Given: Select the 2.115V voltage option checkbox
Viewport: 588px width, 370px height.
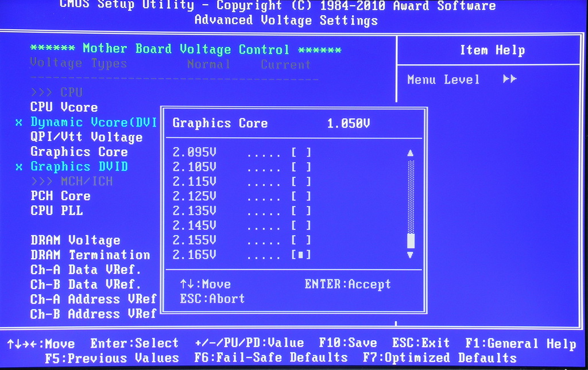Looking at the screenshot, I should 301,182.
